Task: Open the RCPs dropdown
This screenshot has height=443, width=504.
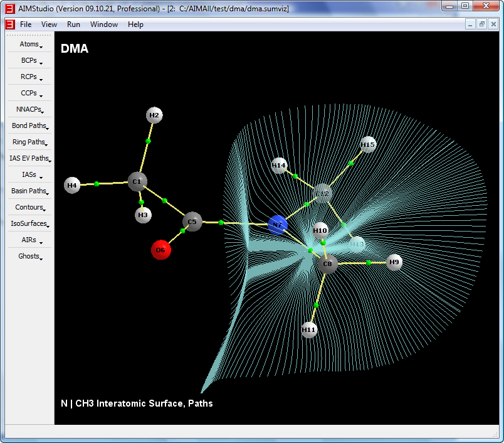Action: pos(29,77)
